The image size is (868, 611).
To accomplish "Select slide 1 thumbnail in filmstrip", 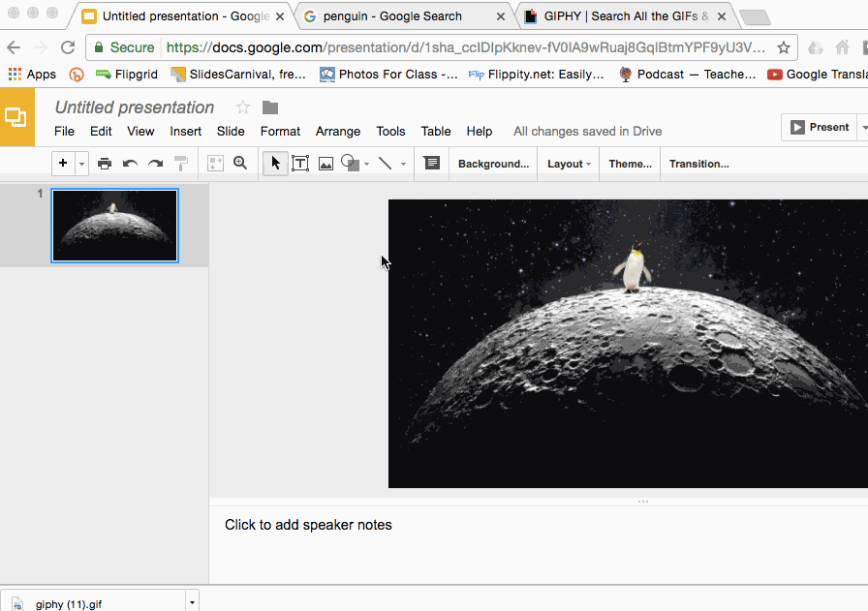I will 114,225.
